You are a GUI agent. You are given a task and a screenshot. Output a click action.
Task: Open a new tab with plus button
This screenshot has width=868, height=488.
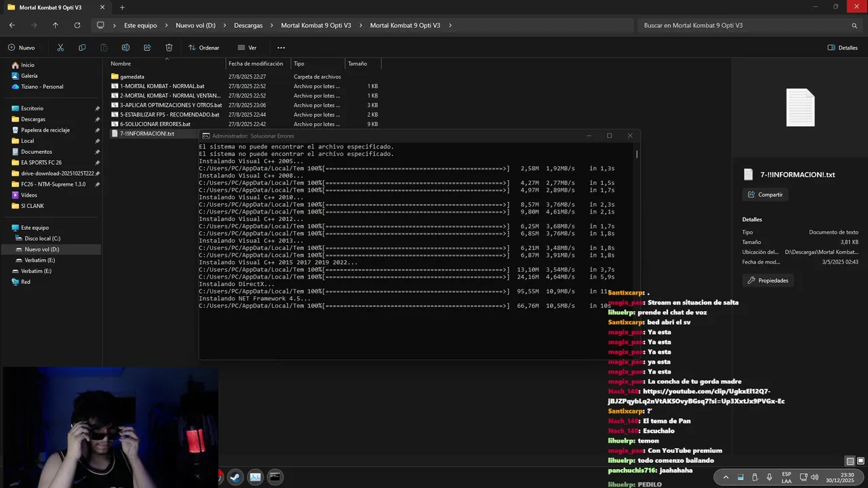click(x=122, y=7)
